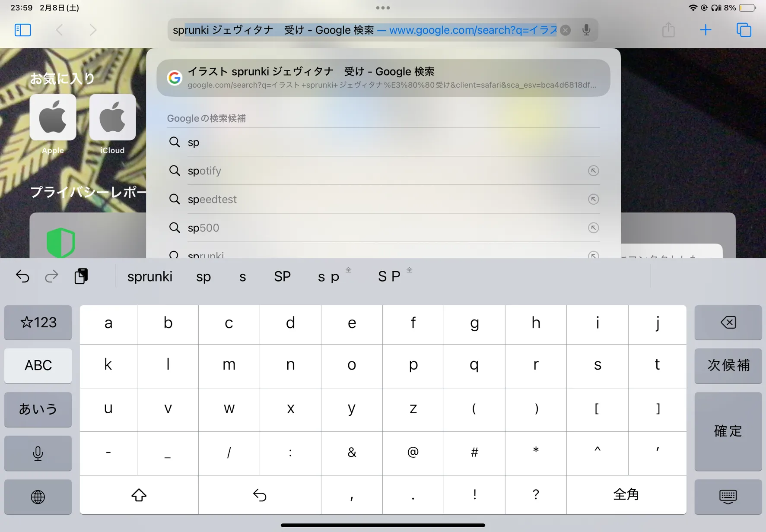Choose the lowercase "sp" keyboard candidate

[x=203, y=276]
